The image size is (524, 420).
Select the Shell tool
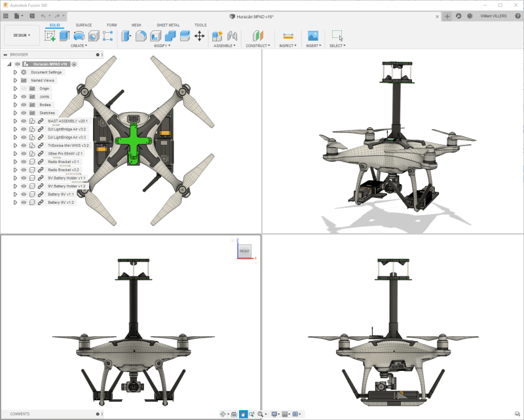[156, 36]
